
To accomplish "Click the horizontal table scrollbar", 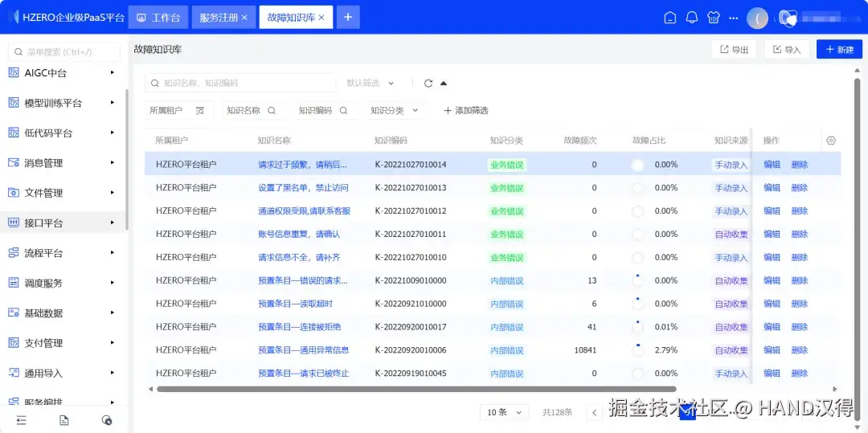I will tap(416, 390).
